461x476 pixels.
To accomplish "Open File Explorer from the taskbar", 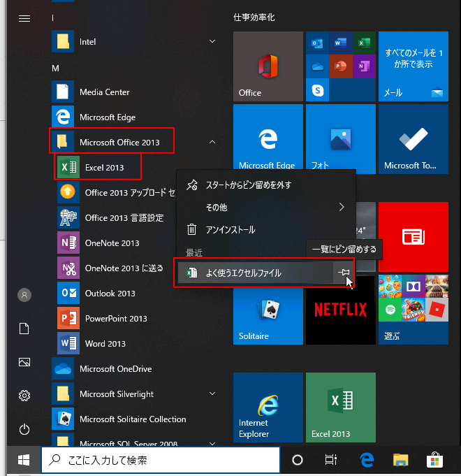I will tap(401, 460).
